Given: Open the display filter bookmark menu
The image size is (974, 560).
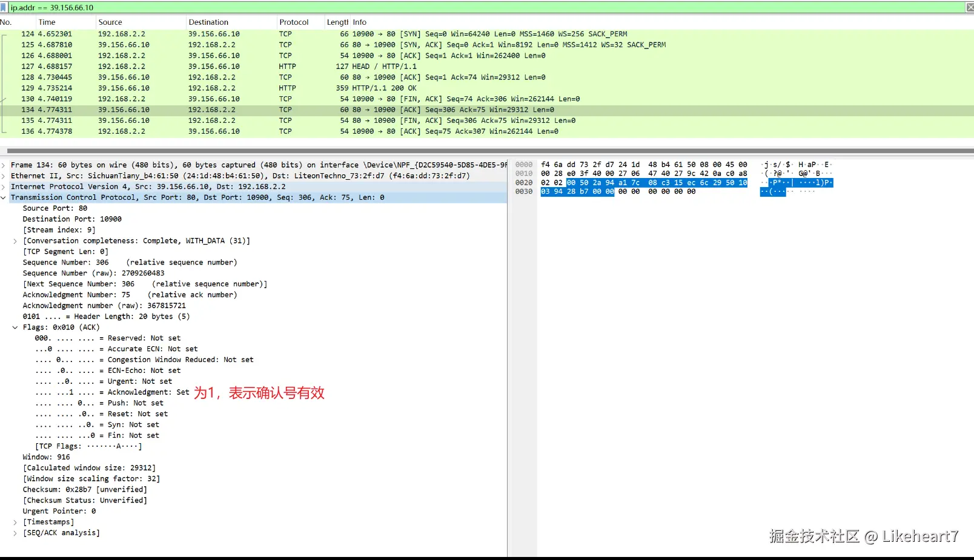Looking at the screenshot, I should pyautogui.click(x=4, y=7).
